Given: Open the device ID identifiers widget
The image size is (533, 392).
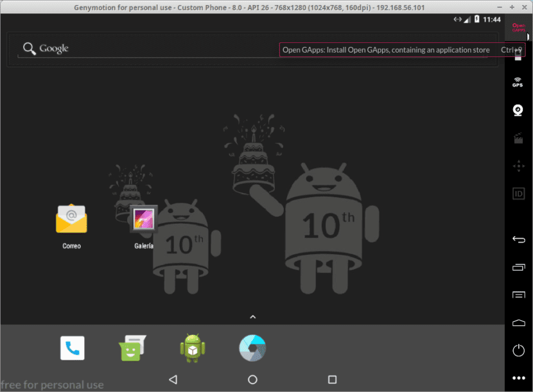Looking at the screenshot, I should pos(518,194).
